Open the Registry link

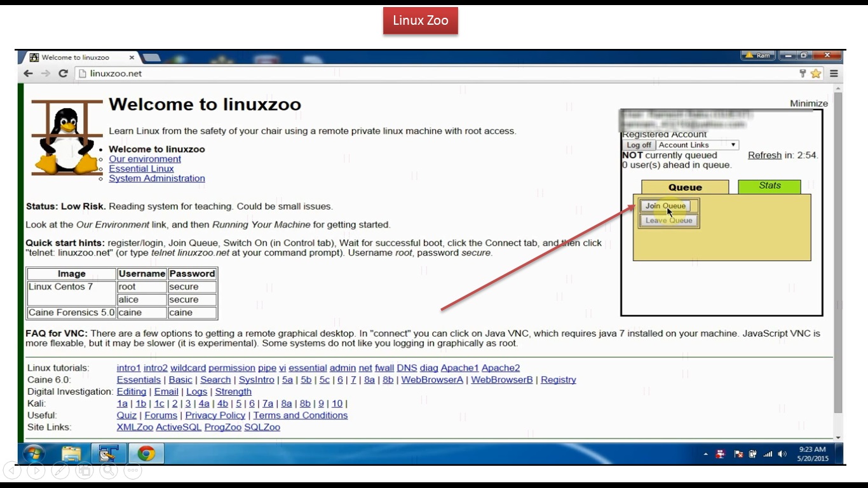click(559, 380)
